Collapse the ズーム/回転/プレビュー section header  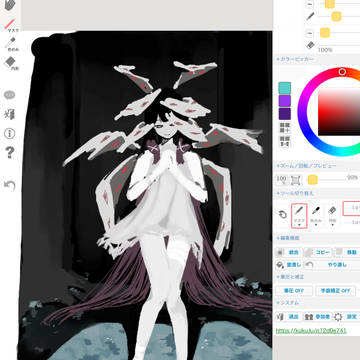306,165
